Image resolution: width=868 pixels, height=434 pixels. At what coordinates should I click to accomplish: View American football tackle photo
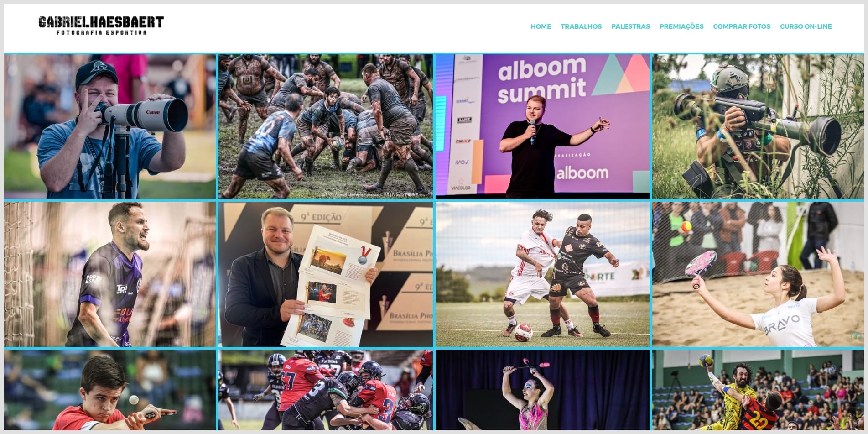coord(325,390)
